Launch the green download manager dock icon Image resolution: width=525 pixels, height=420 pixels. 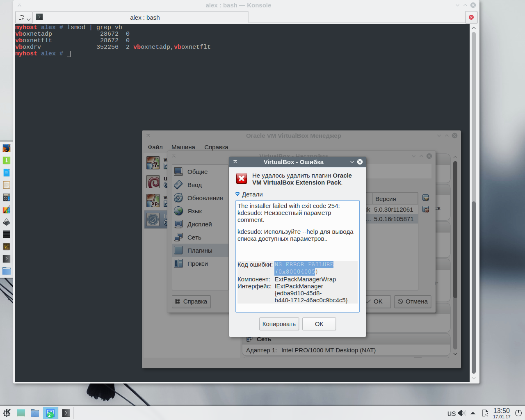[x=7, y=160]
